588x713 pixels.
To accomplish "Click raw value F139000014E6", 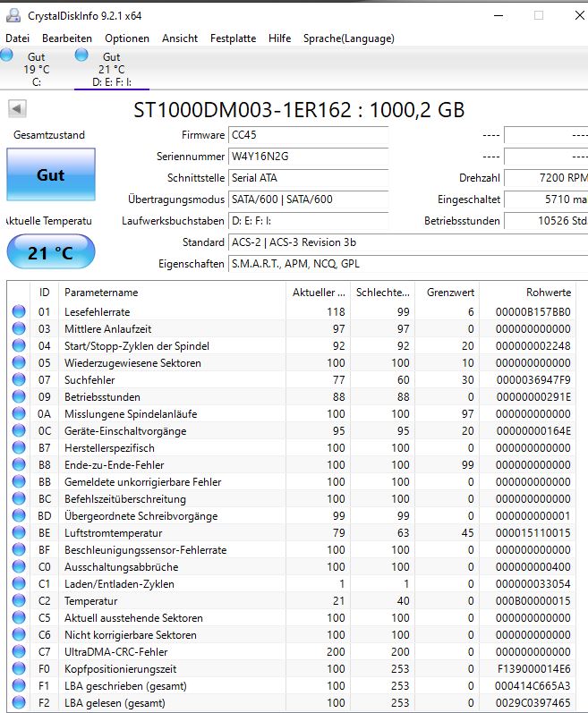I will point(534,669).
